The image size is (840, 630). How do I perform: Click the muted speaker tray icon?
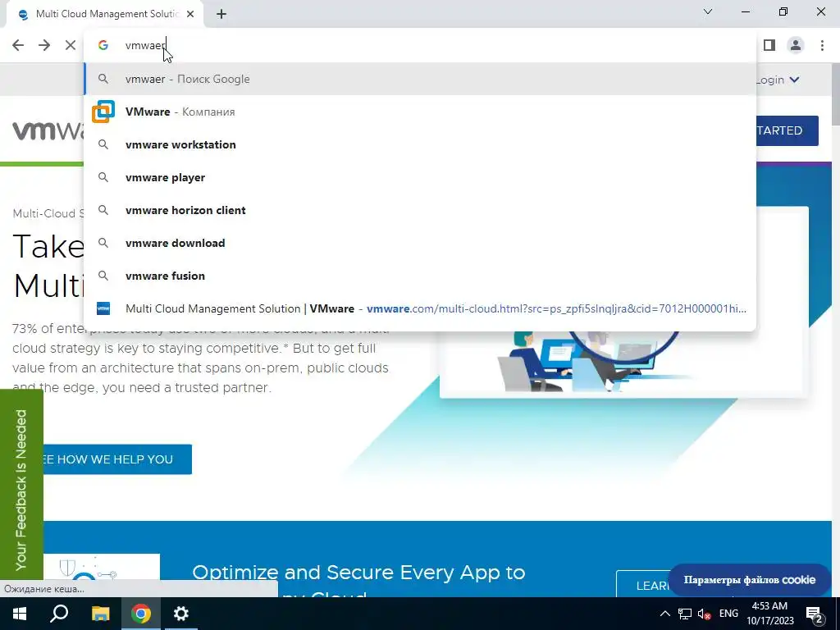click(x=705, y=614)
